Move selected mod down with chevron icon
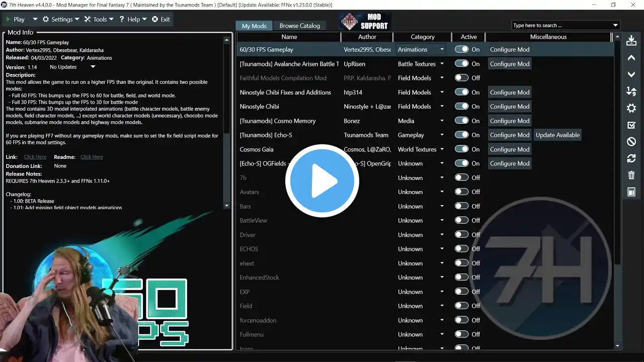 click(x=631, y=74)
